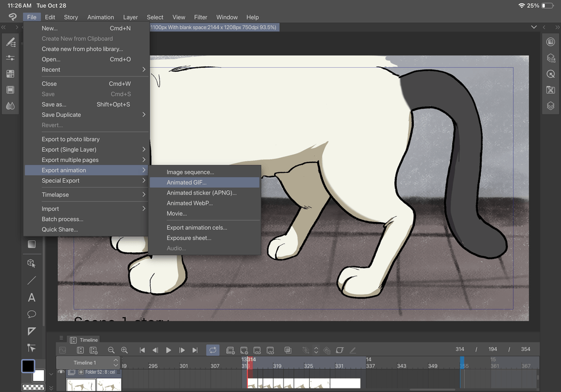The width and height of the screenshot is (561, 392).
Task: Select the Gradient tool
Action: point(32,244)
